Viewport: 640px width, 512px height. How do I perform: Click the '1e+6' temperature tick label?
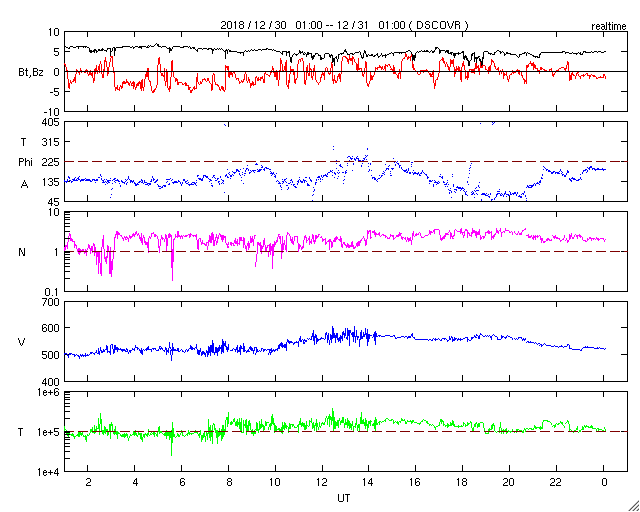point(50,392)
